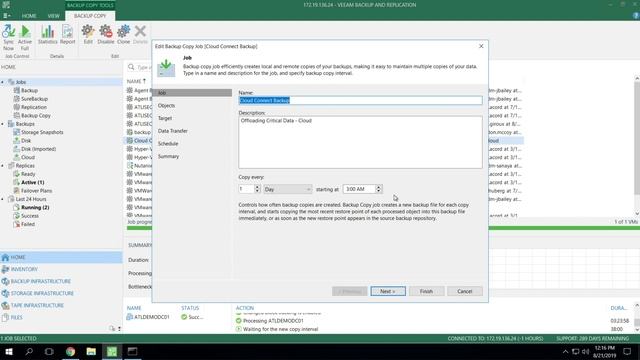Click the Delete ribbon icon

tap(140, 35)
